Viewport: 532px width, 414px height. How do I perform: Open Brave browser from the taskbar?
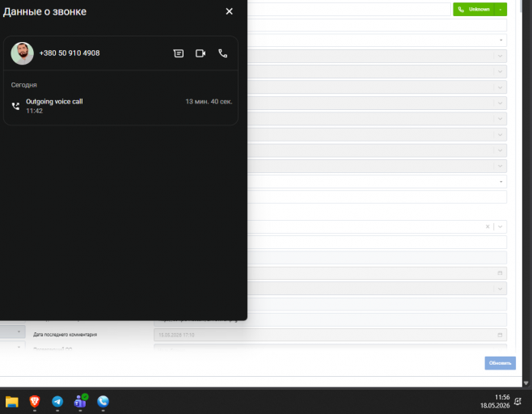tap(35, 401)
